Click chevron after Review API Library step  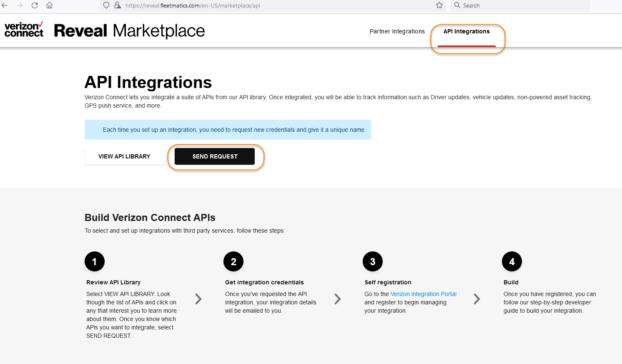tap(198, 299)
